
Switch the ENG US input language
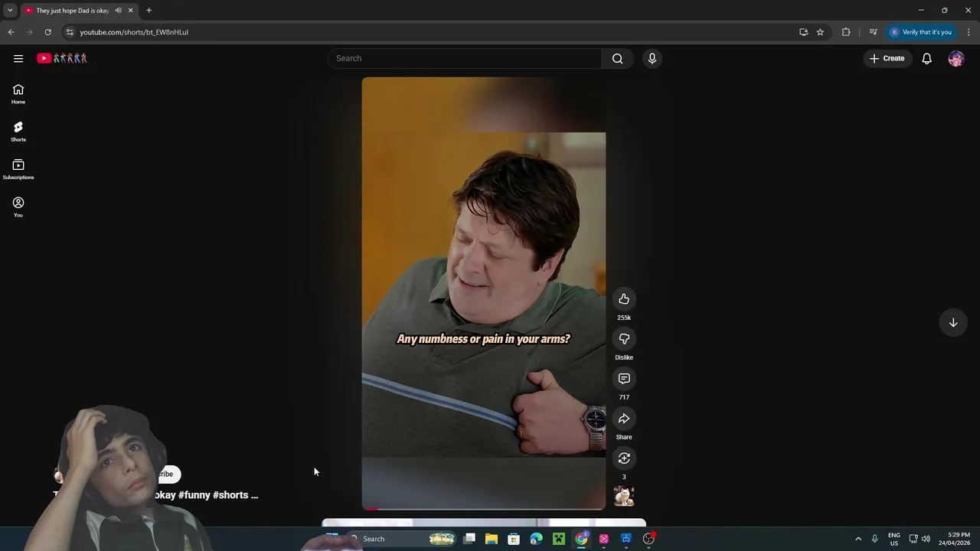point(893,539)
